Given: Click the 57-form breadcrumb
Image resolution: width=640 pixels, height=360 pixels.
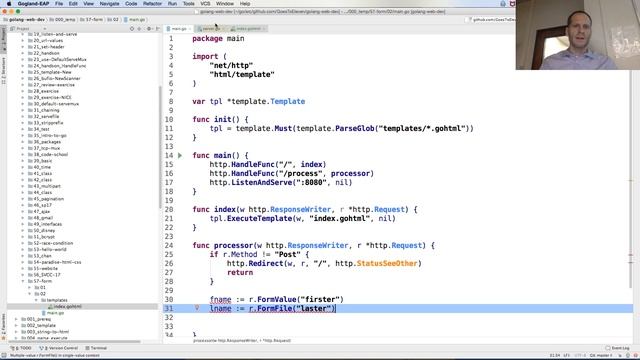Looking at the screenshot, I should 91,20.
